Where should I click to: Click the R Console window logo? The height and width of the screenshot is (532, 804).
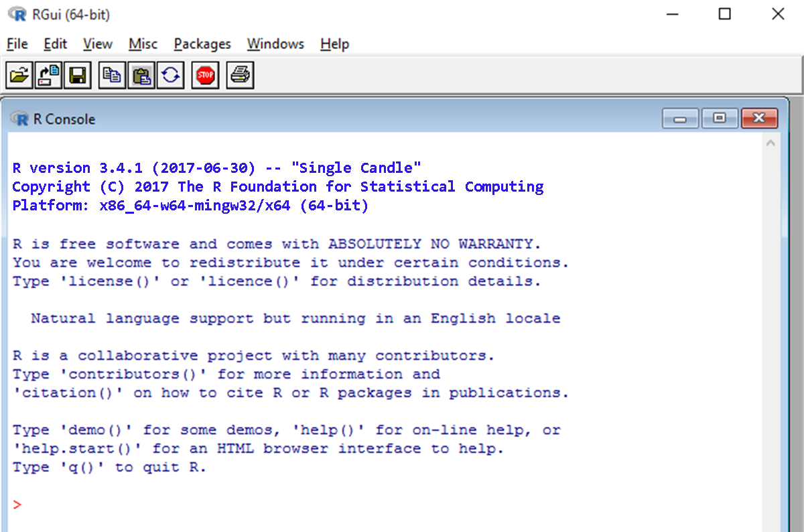click(x=21, y=119)
